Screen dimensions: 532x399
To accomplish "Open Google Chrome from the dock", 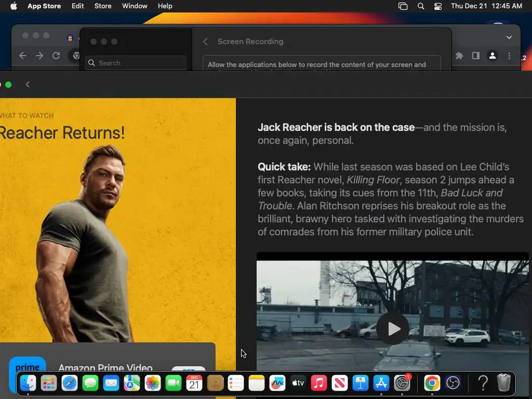I will (x=432, y=383).
